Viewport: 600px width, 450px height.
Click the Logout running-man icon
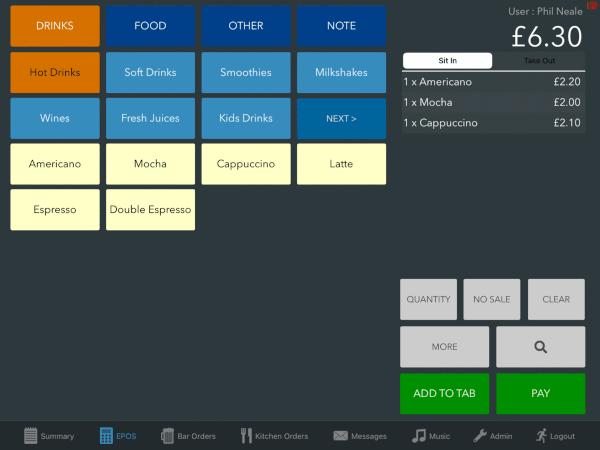pyautogui.click(x=541, y=436)
